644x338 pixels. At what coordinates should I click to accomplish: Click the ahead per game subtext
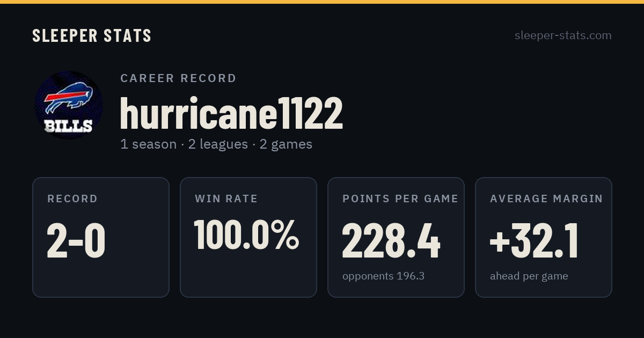point(529,276)
